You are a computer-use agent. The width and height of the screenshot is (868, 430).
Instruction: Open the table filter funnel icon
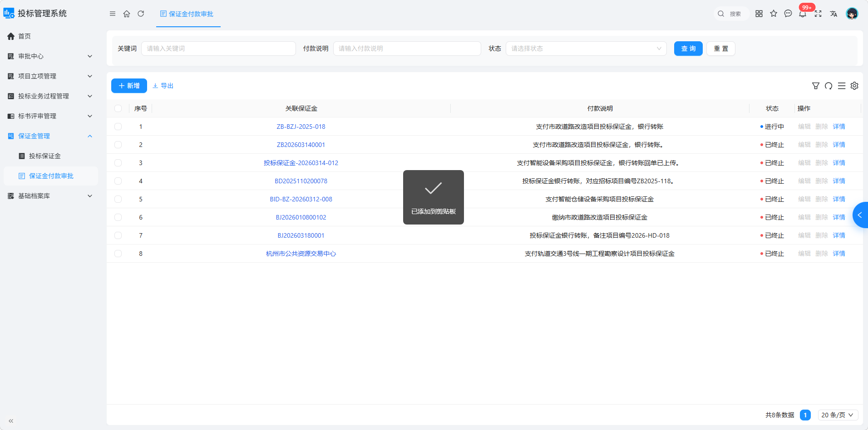(816, 86)
